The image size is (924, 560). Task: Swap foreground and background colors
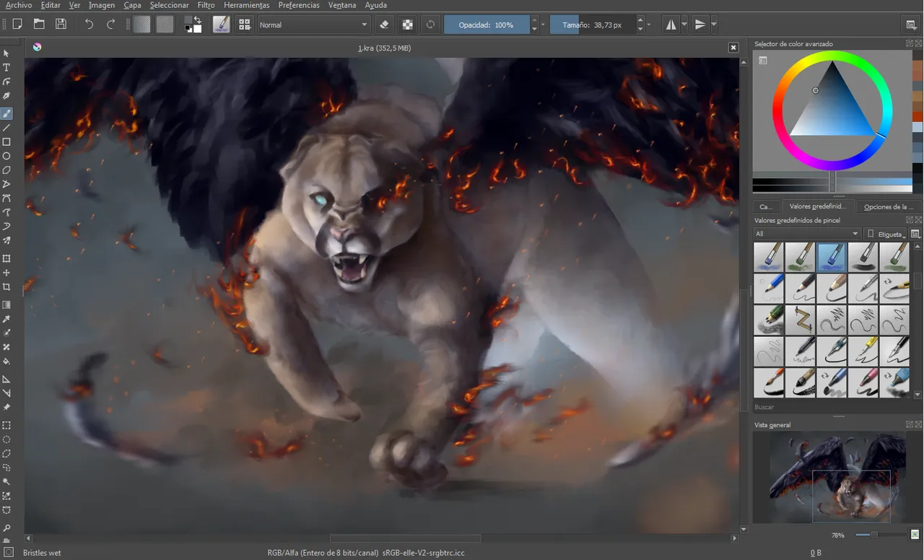pos(198,19)
